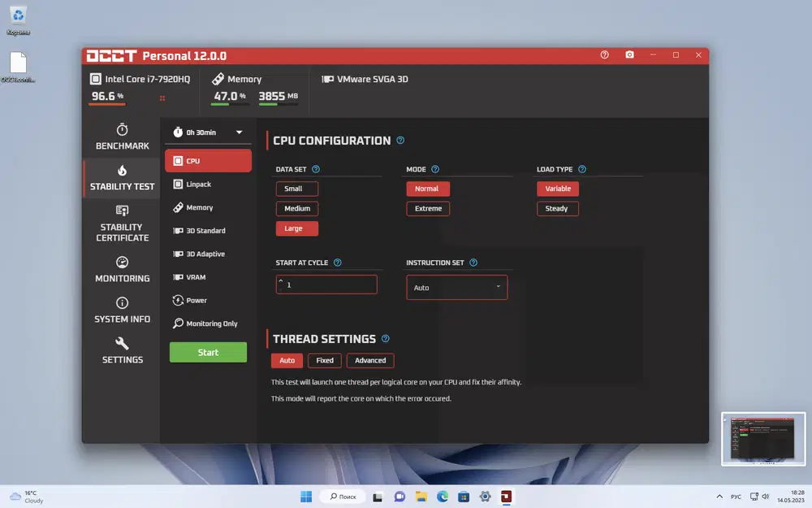Image resolution: width=812 pixels, height=508 pixels.
Task: Click the help icon in title bar
Action: click(x=604, y=55)
